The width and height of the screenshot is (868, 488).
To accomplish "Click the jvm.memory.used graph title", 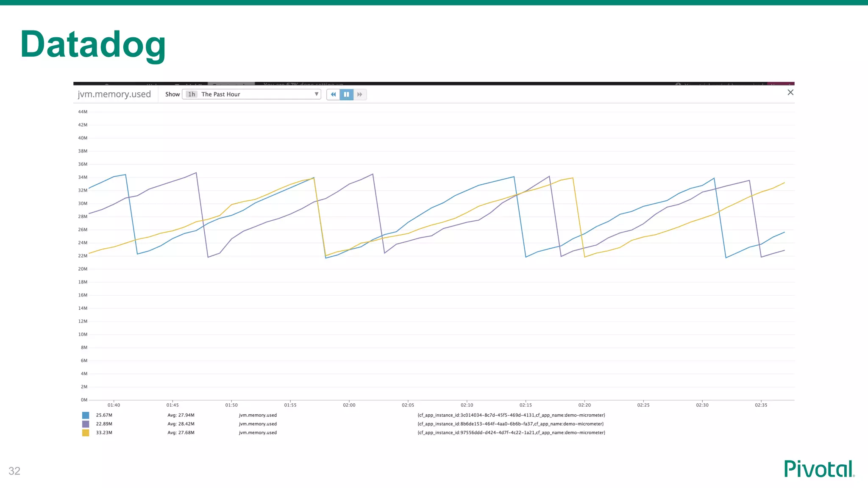I will pos(114,94).
